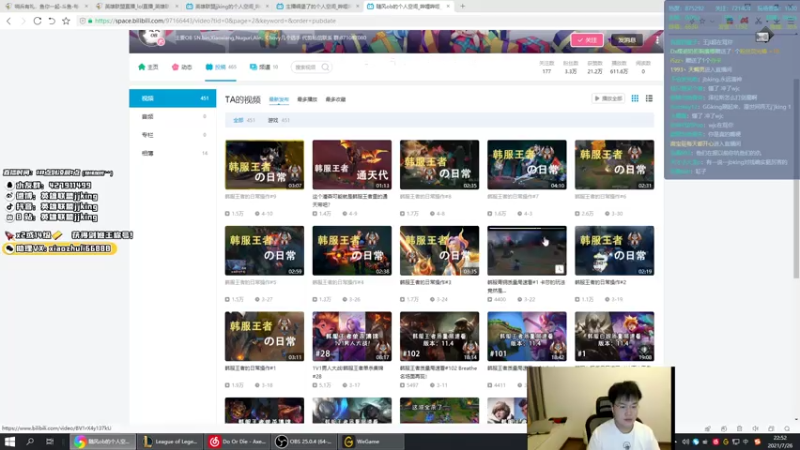Switch to League of Legends in the taskbar
Screen dimensions: 800x450
(170, 441)
